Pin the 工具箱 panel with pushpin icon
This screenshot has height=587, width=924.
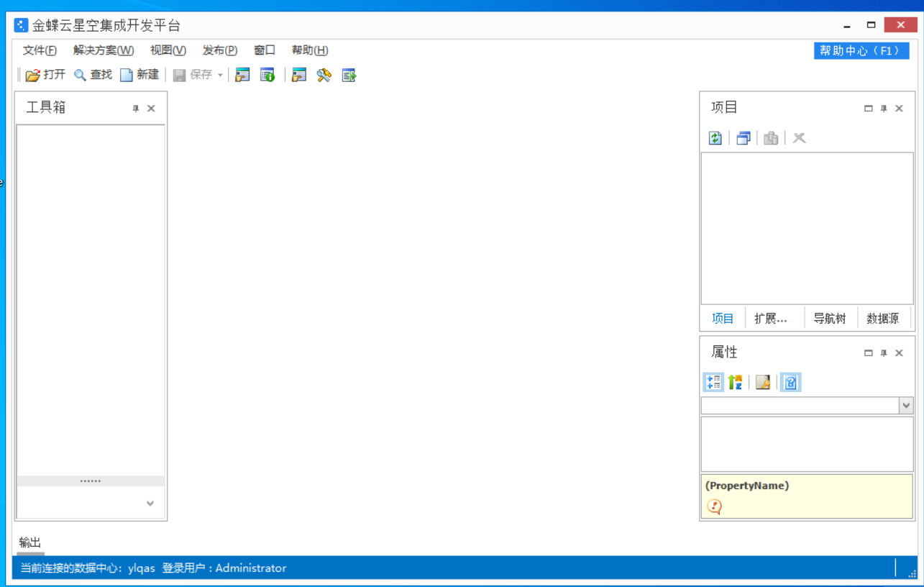pyautogui.click(x=135, y=109)
